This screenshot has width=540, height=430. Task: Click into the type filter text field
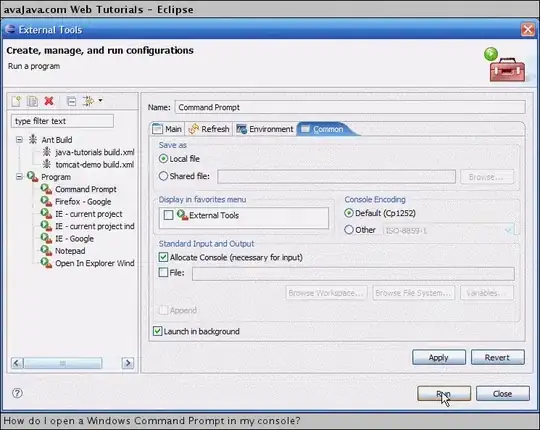click(62, 121)
